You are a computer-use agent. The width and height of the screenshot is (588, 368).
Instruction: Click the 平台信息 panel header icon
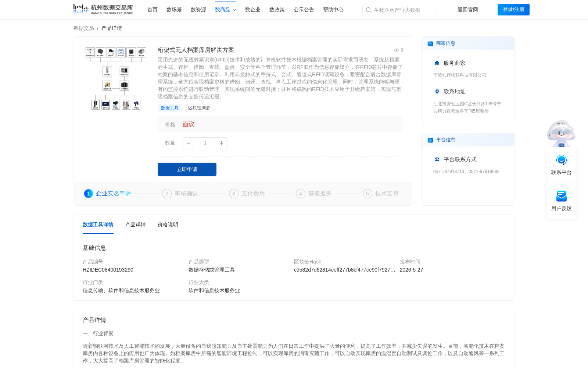tap(430, 140)
